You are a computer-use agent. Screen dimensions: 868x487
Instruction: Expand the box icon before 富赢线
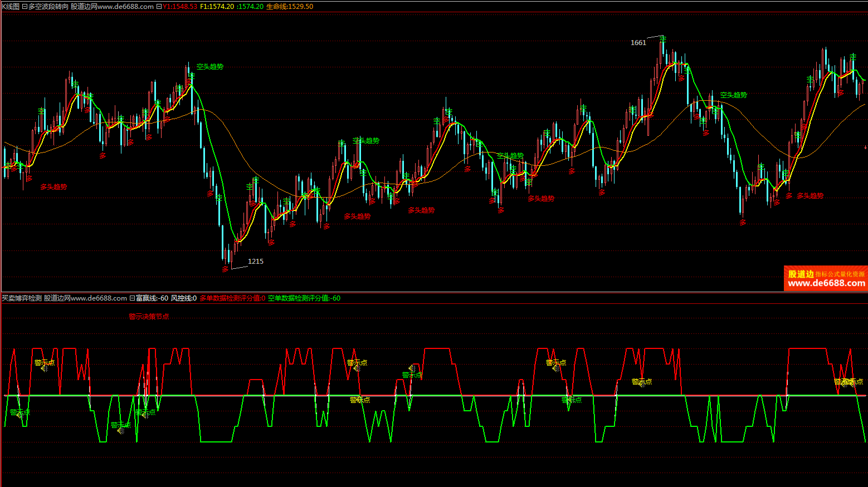133,298
